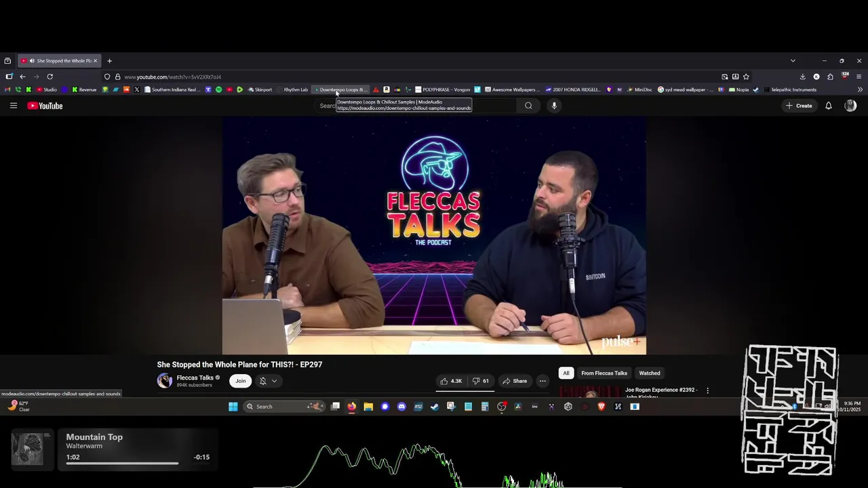868x488 pixels.
Task: Click the Fleccas Talks channel avatar
Action: click(x=165, y=381)
